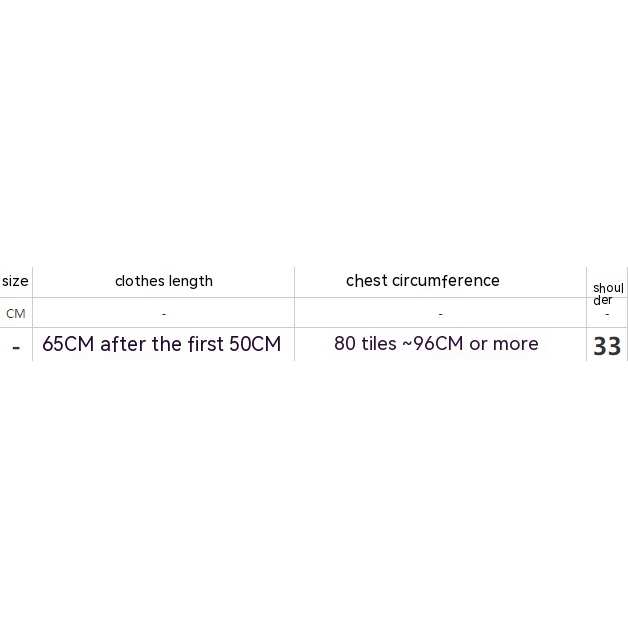Select the '65CM after the first 50CM' cell
This screenshot has height=628, width=628.
[x=161, y=345]
